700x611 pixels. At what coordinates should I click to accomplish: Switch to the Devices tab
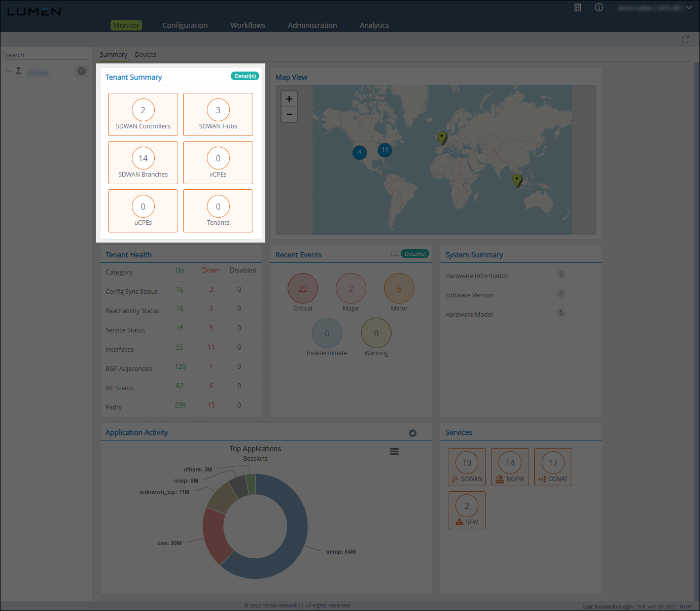pos(146,54)
